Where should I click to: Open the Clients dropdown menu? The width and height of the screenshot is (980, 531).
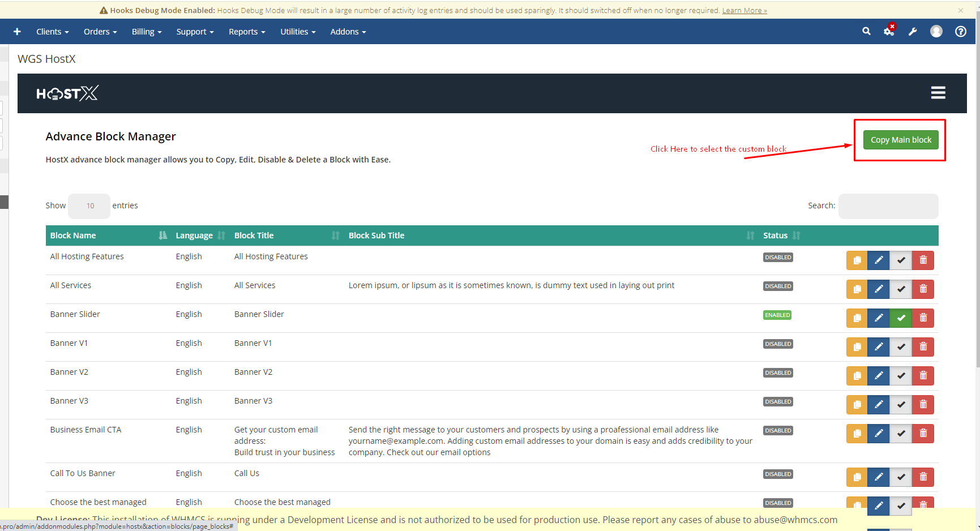pos(53,32)
